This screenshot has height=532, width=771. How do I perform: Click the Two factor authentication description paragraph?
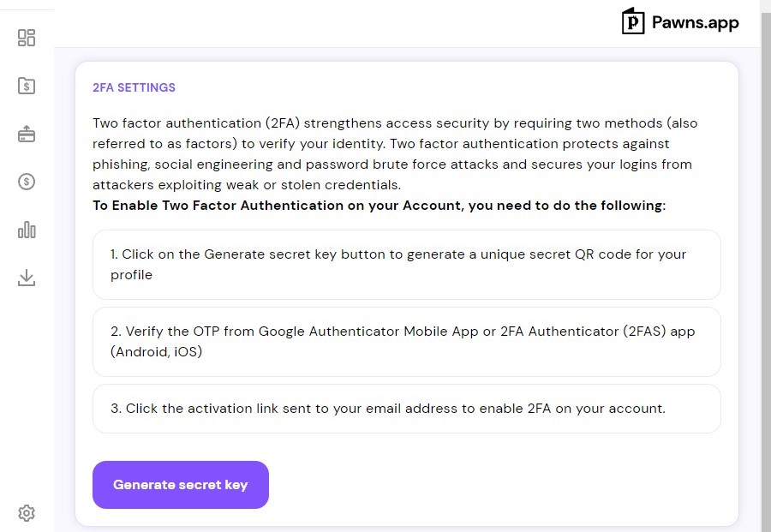(395, 154)
